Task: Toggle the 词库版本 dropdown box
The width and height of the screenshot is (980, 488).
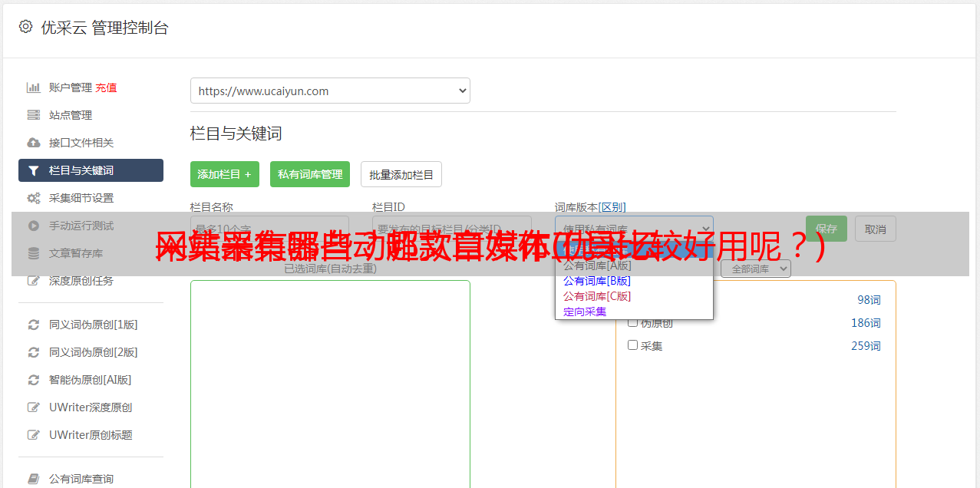Action: coord(634,229)
